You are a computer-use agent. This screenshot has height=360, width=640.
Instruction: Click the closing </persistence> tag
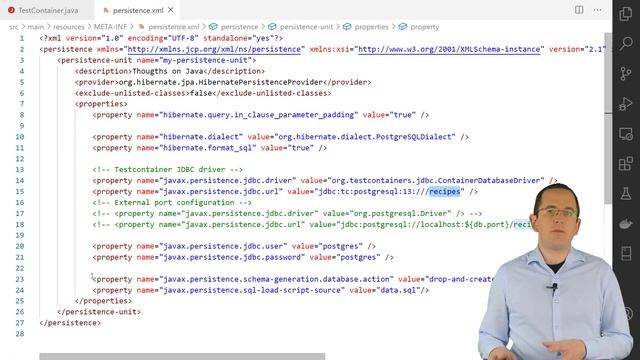click(x=70, y=323)
